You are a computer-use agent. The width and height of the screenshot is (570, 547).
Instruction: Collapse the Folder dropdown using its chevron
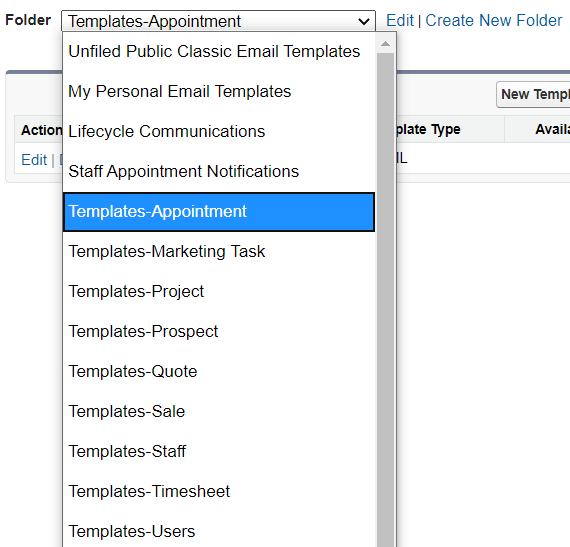tap(364, 21)
